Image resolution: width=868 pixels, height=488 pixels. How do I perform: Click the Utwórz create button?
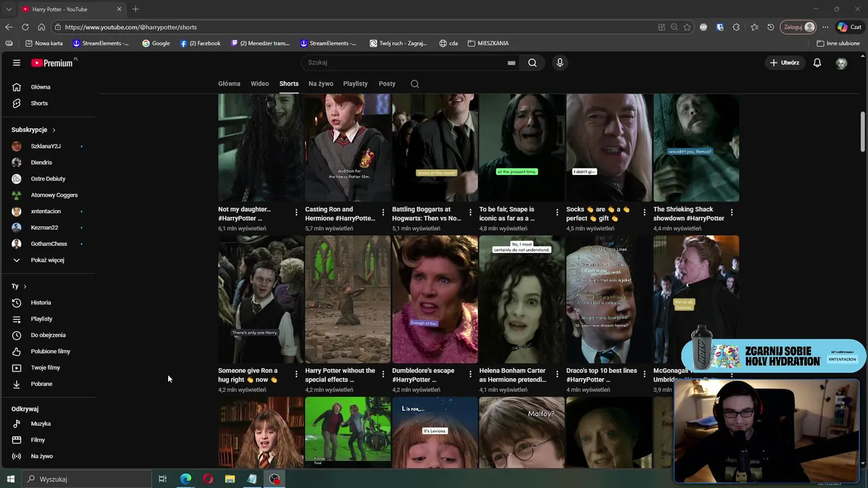pyautogui.click(x=785, y=62)
